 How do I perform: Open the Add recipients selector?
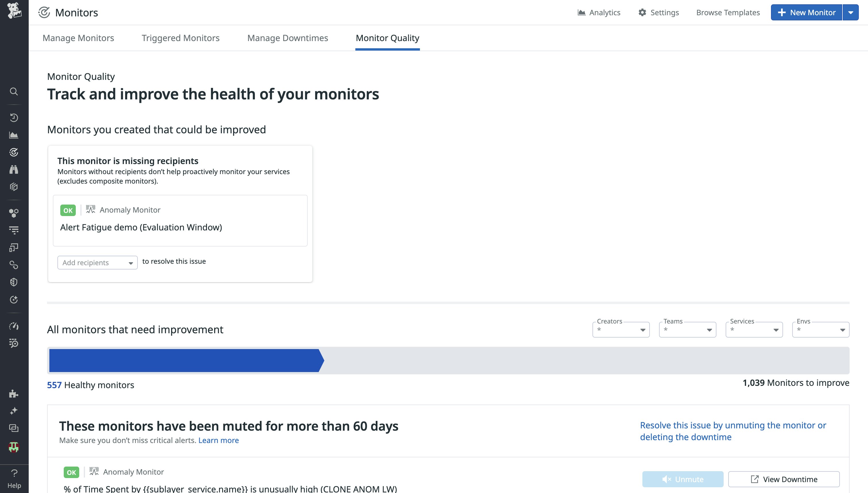tap(97, 262)
